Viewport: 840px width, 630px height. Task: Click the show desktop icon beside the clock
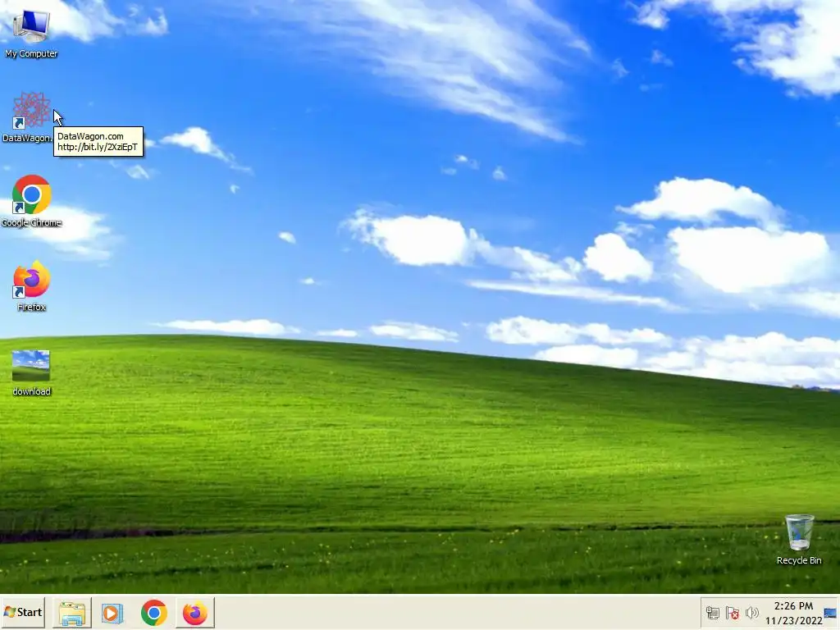pos(830,614)
